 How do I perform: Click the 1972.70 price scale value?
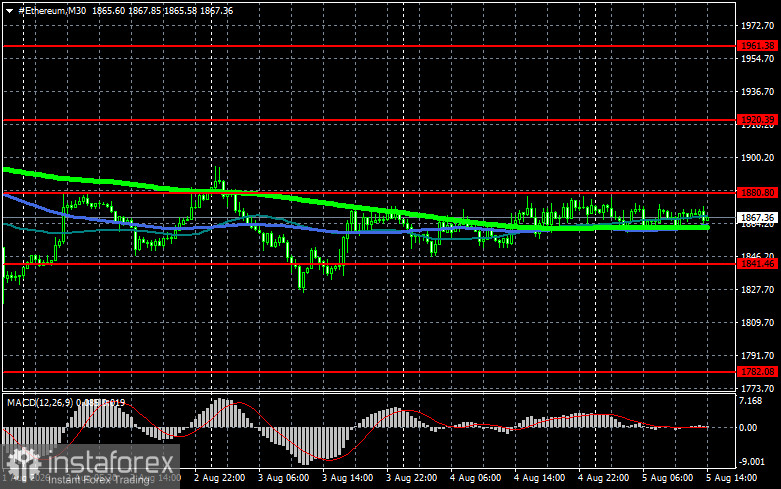click(758, 25)
